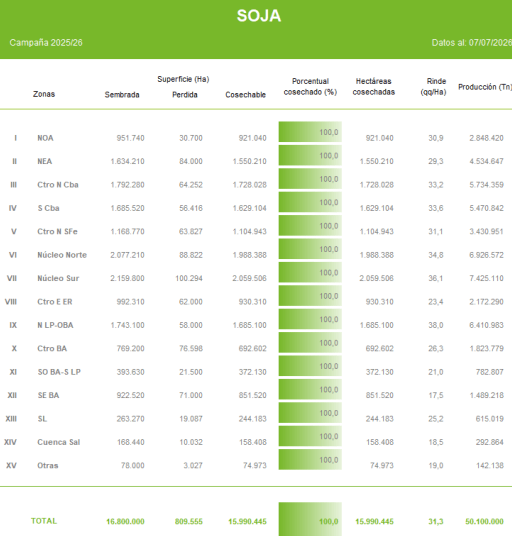512x536 pixels.
Task: Click Ctro BA perdida value 76.598
Action: point(191,349)
